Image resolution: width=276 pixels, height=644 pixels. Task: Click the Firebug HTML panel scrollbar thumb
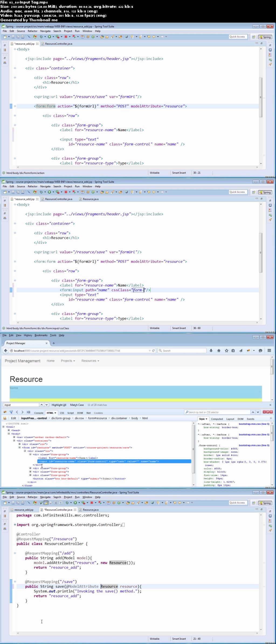pyautogui.click(x=194, y=449)
